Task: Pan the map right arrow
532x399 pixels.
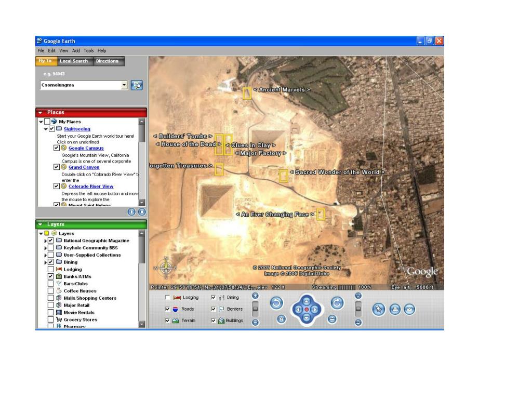Action: coord(314,310)
